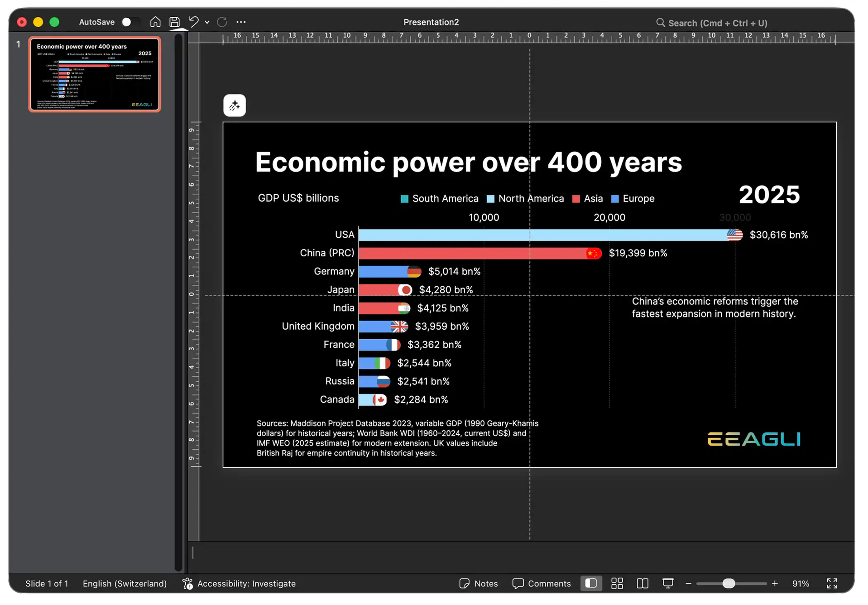The height and width of the screenshot is (605, 868).
Task: Select the USA flag icon on bar
Action: pos(735,235)
